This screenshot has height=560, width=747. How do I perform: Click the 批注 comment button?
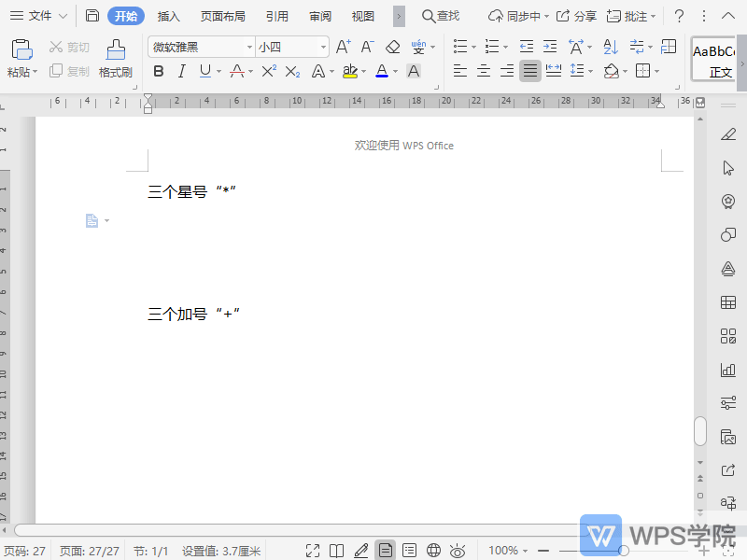(x=631, y=16)
